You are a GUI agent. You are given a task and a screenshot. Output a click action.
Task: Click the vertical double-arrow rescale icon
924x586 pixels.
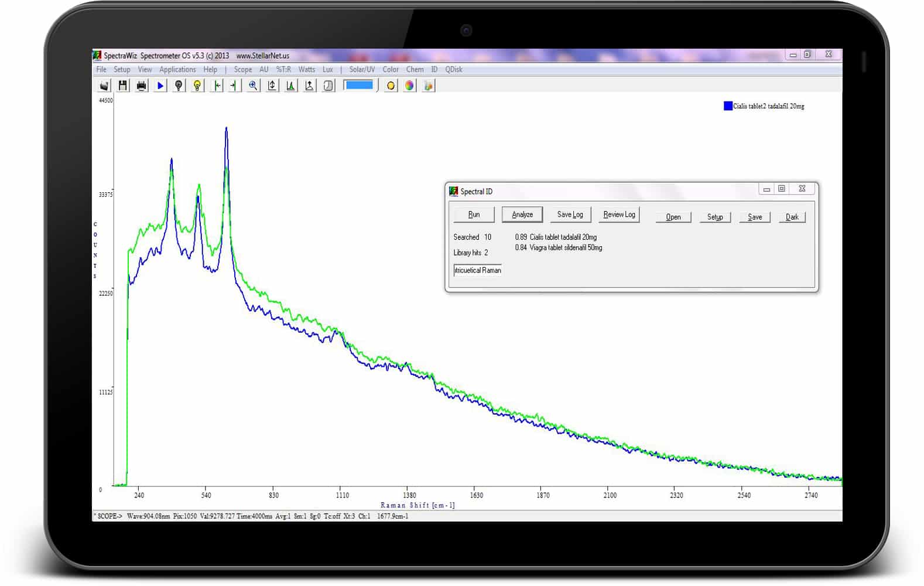click(272, 86)
